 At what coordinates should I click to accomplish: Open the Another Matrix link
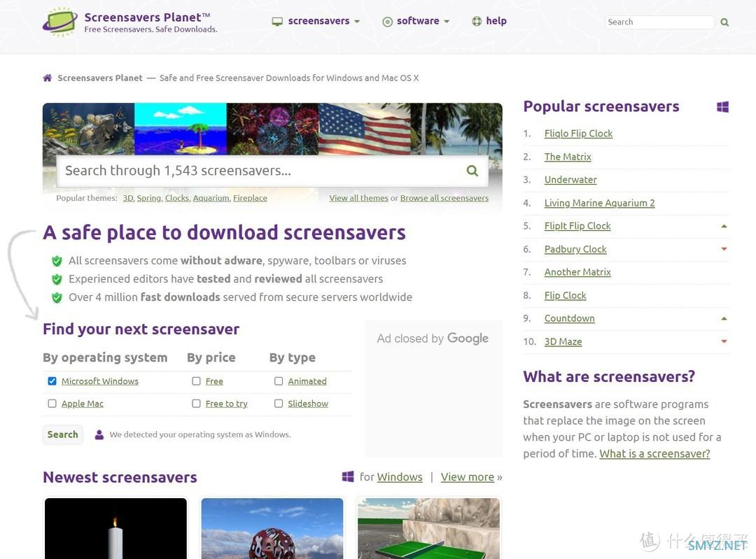click(x=577, y=272)
